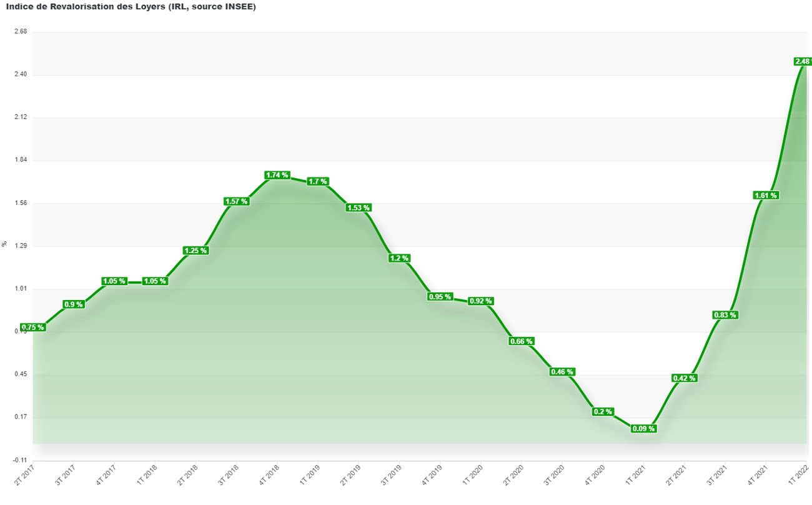Click the 2.48 data label at chart end
This screenshot has width=812, height=505.
802,61
